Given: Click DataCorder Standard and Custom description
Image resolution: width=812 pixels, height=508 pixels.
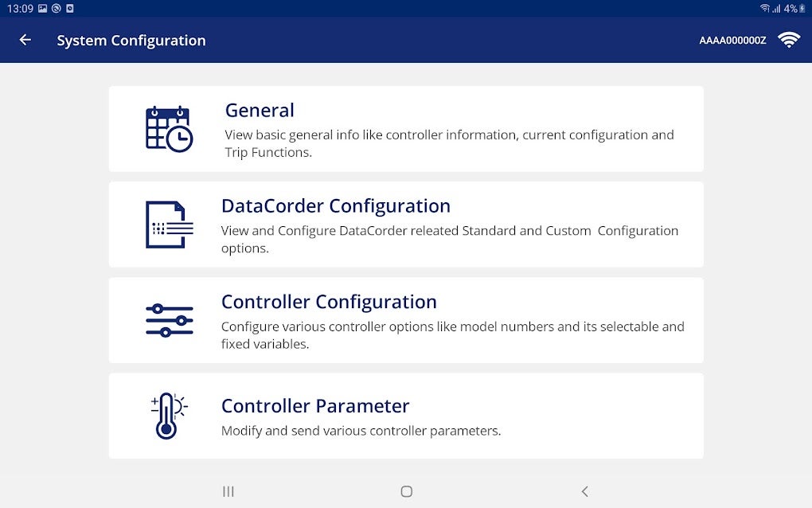Looking at the screenshot, I should (x=449, y=239).
